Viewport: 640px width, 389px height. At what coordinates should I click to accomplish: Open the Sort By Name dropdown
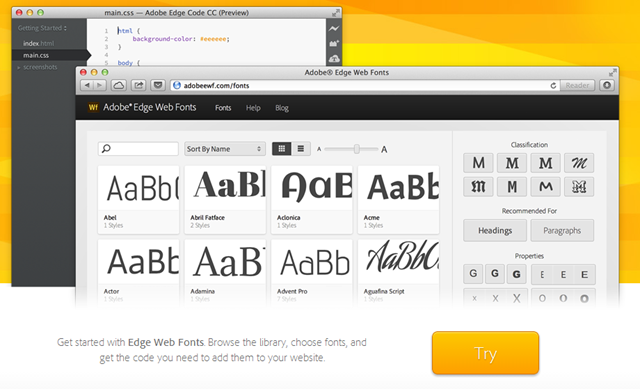[224, 149]
